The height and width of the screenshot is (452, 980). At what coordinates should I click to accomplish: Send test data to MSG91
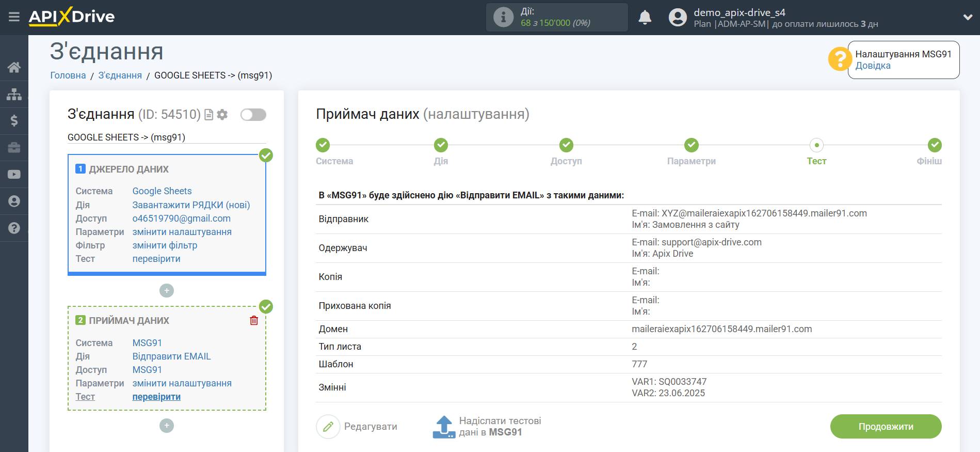487,427
